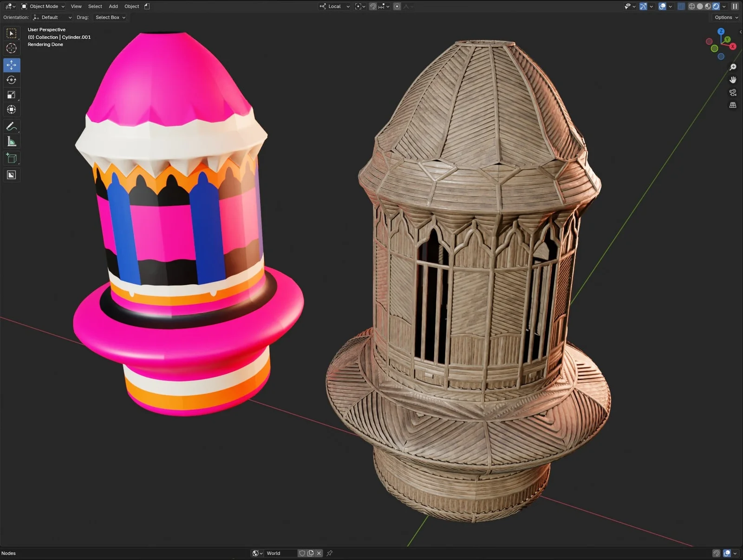
Task: Open the Select Box drag mode dropdown
Action: coord(110,17)
